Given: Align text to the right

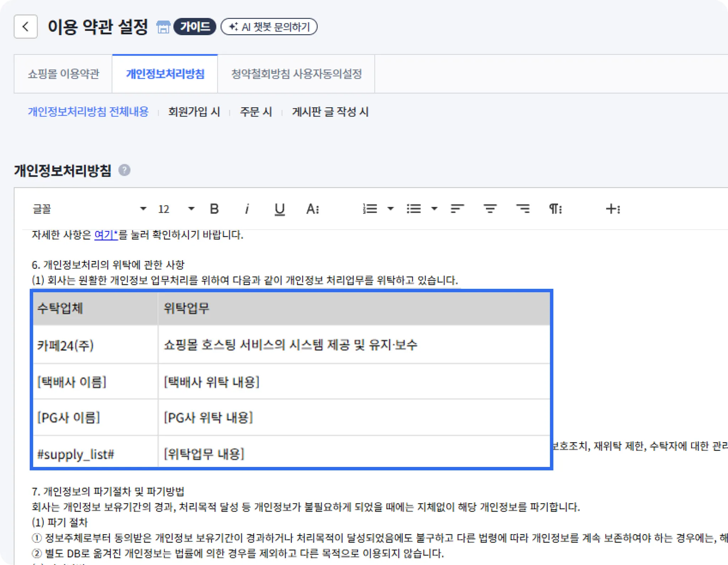Looking at the screenshot, I should pyautogui.click(x=523, y=209).
